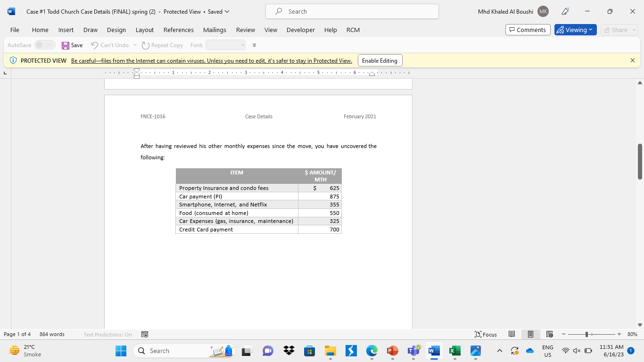Open the Developer tab
This screenshot has height=362, width=644.
301,30
